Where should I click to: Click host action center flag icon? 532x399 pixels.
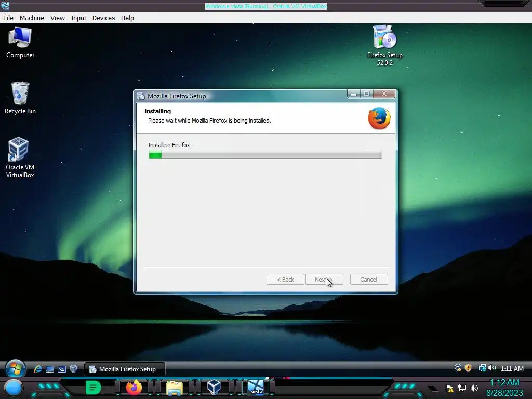pyautogui.click(x=449, y=388)
